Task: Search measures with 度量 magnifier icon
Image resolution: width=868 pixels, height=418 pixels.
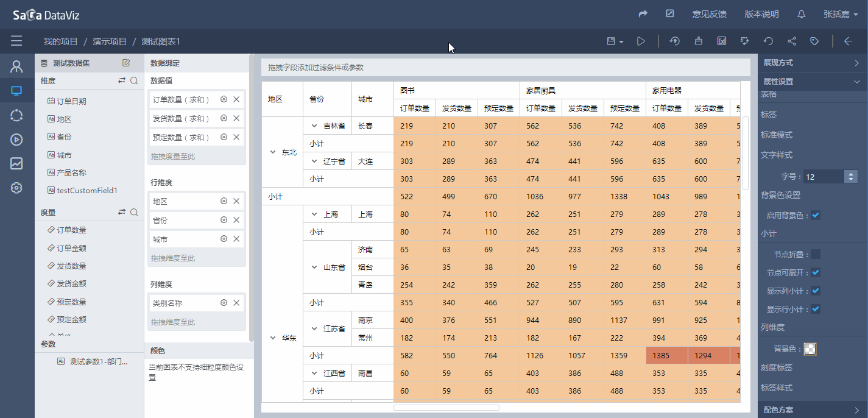Action: pos(134,212)
